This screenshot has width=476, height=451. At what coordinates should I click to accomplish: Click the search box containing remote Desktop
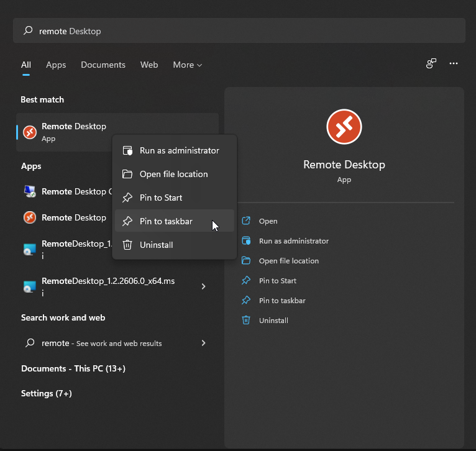(239, 31)
